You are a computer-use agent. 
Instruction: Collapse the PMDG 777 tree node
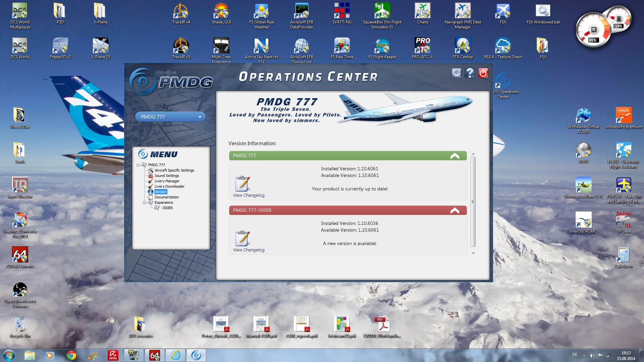point(138,165)
